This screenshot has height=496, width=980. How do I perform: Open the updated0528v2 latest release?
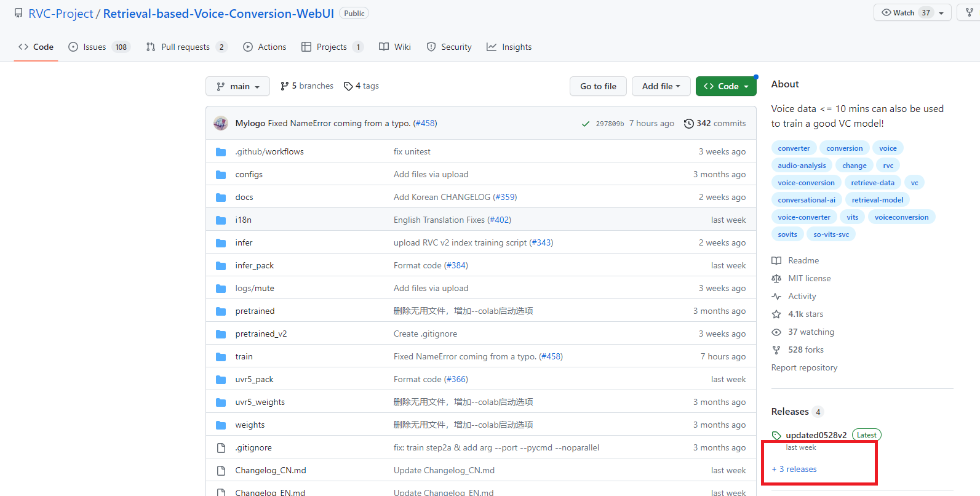click(816, 435)
